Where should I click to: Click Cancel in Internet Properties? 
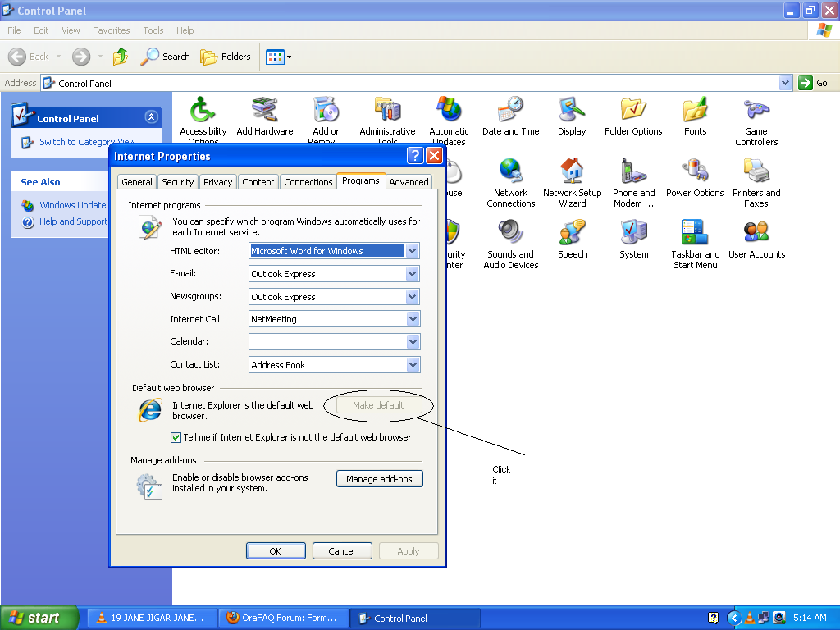[x=342, y=551]
